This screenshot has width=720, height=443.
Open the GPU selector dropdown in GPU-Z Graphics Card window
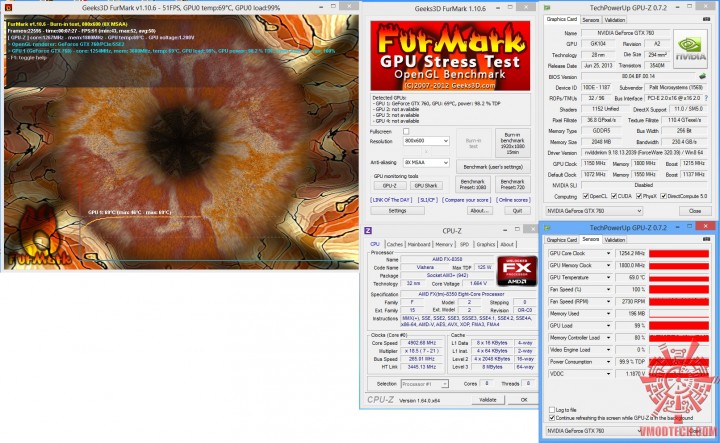tap(594, 211)
